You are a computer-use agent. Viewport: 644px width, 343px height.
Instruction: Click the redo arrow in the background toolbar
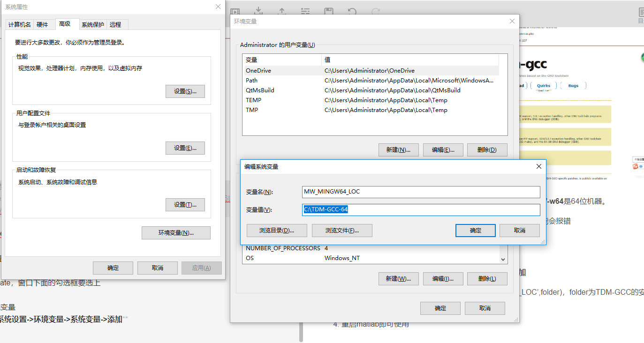[x=375, y=11]
